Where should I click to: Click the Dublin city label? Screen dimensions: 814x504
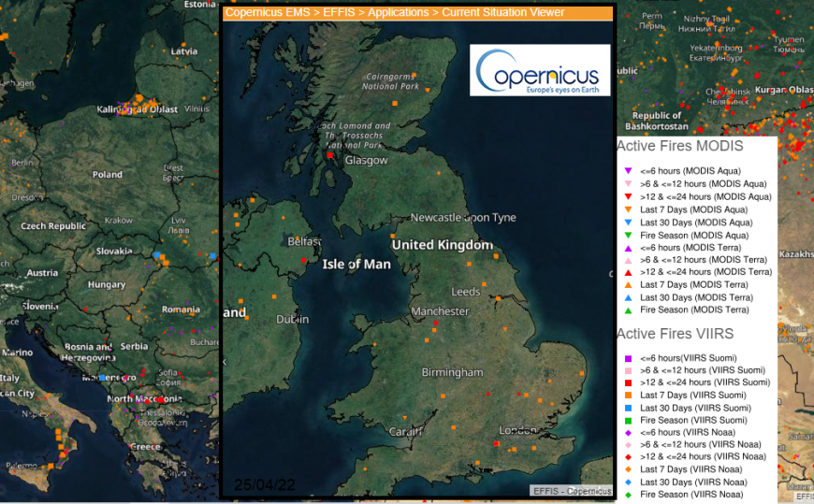[x=292, y=319]
